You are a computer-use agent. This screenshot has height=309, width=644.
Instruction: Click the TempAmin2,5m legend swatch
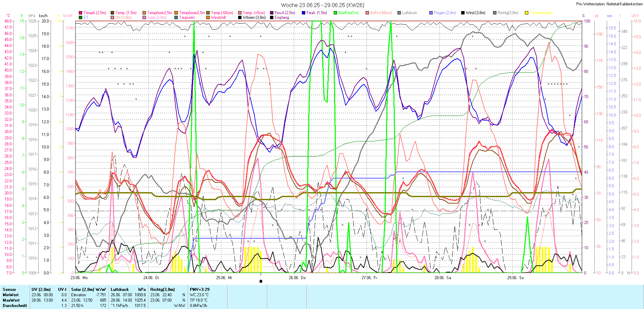coord(144,13)
